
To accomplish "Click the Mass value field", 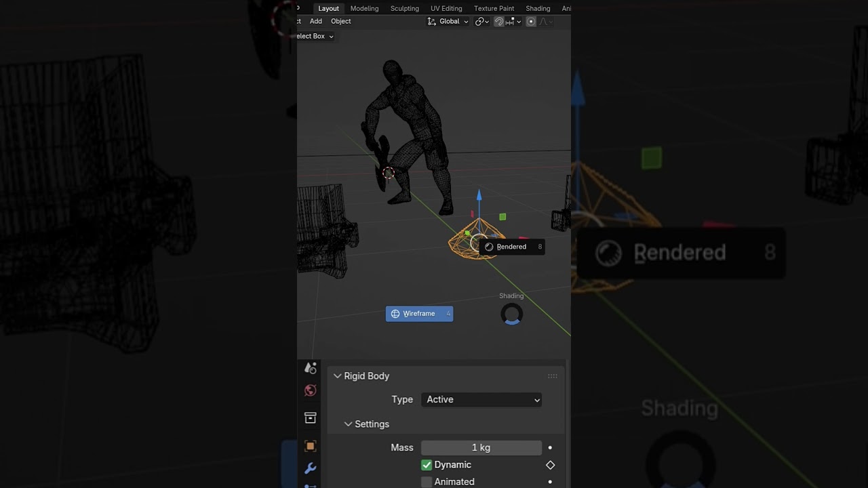I will point(481,447).
